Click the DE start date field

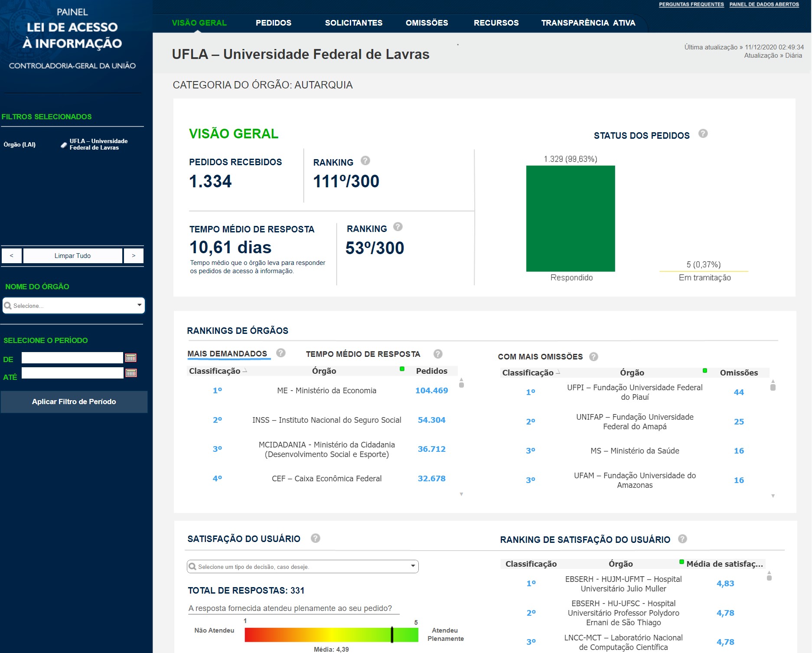click(72, 358)
